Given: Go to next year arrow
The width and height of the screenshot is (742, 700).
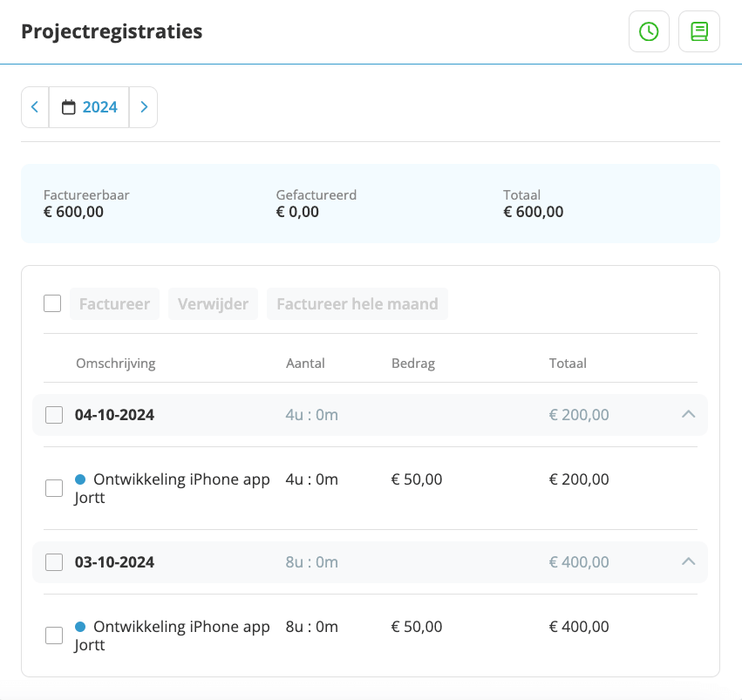Looking at the screenshot, I should [x=144, y=107].
